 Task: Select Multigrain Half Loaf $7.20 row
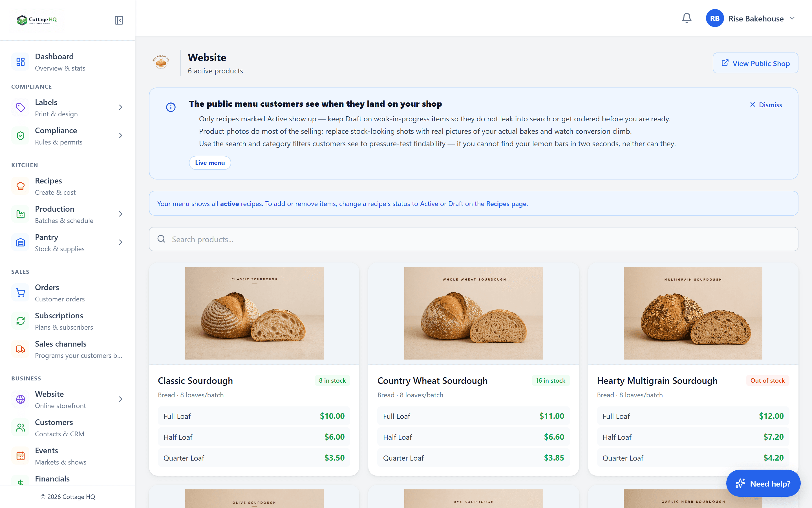tap(693, 437)
